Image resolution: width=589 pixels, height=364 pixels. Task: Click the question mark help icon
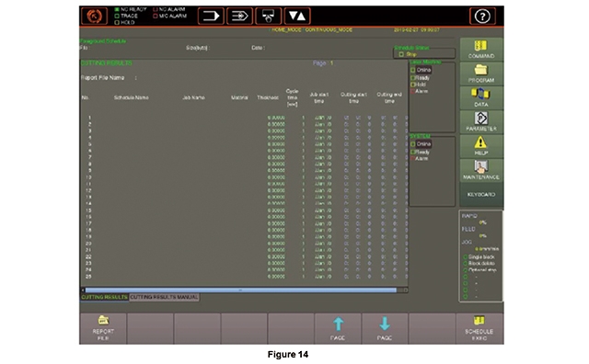pos(482,17)
